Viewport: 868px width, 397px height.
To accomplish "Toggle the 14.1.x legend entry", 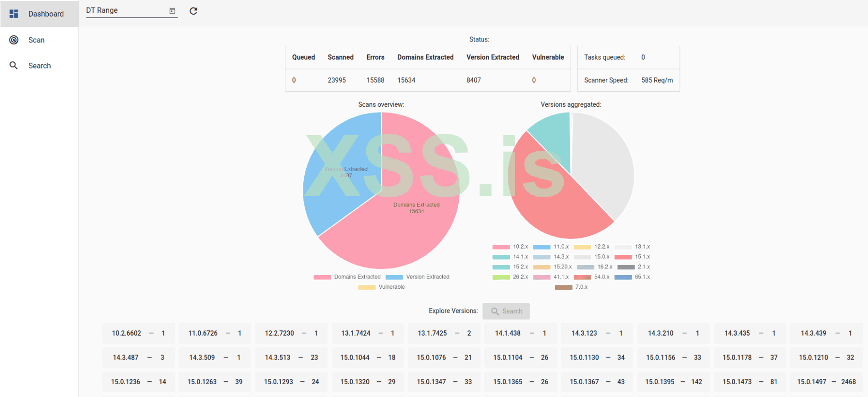I will (510, 257).
